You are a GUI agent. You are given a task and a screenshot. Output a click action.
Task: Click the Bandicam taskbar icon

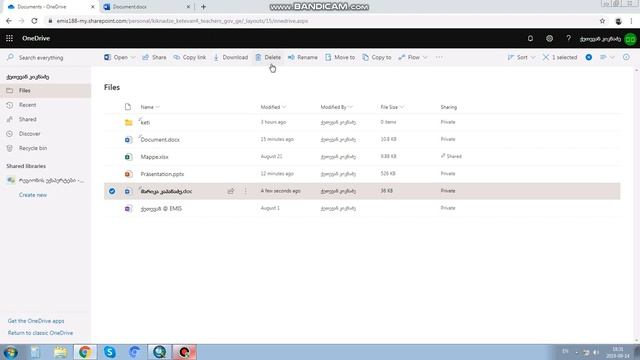[x=184, y=352]
